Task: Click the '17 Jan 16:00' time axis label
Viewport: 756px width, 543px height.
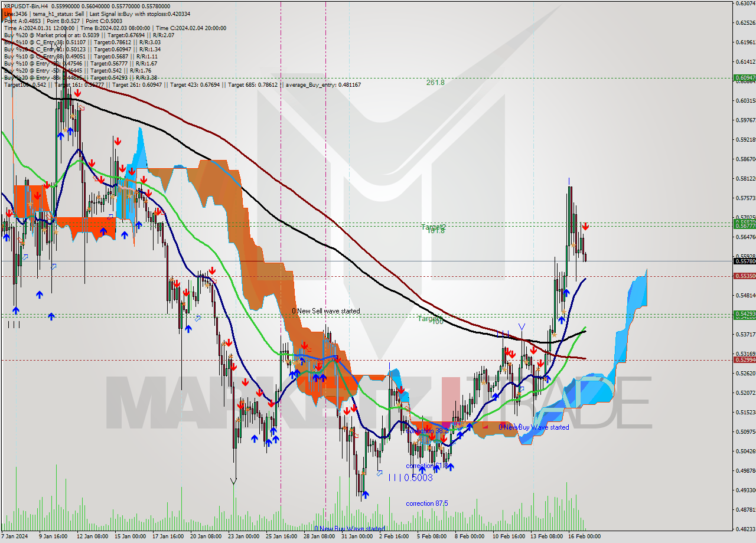Action: [168, 537]
